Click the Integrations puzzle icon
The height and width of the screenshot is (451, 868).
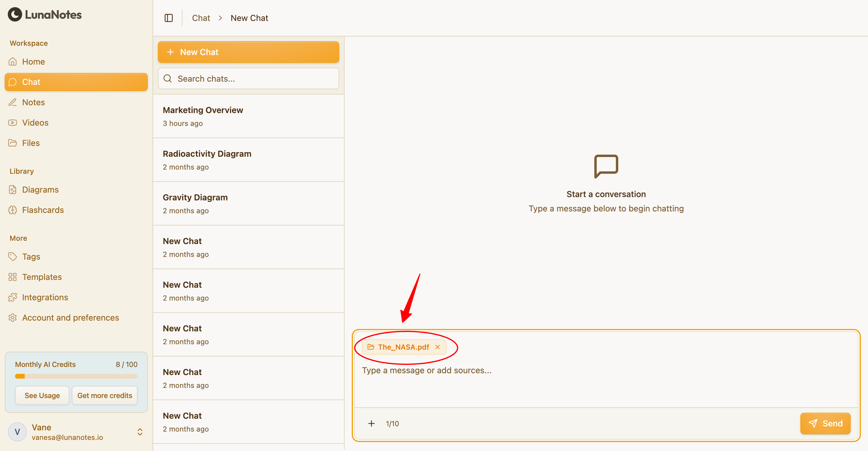(13, 297)
